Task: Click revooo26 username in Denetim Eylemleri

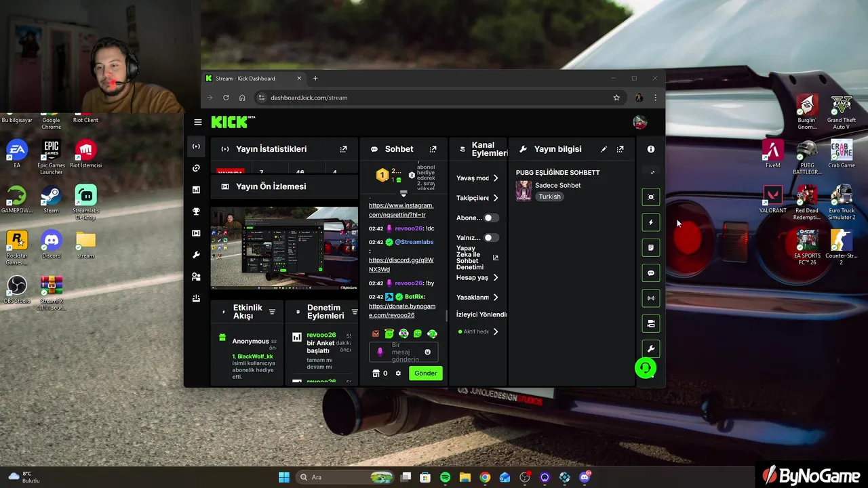Action: tap(321, 335)
